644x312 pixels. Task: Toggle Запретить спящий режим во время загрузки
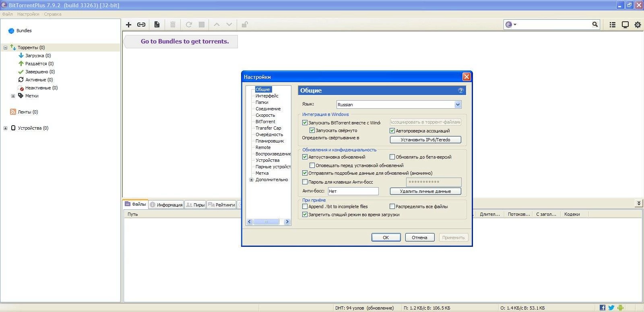tap(305, 215)
